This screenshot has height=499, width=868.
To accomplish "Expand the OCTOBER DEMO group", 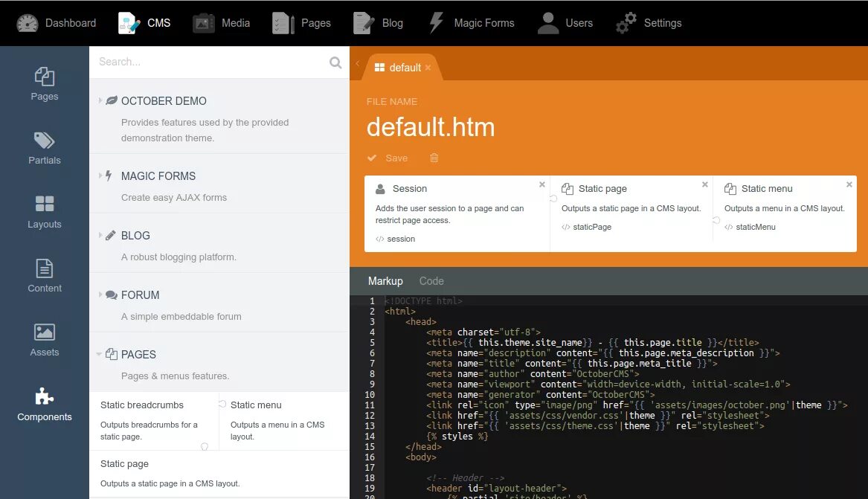I will pyautogui.click(x=100, y=100).
